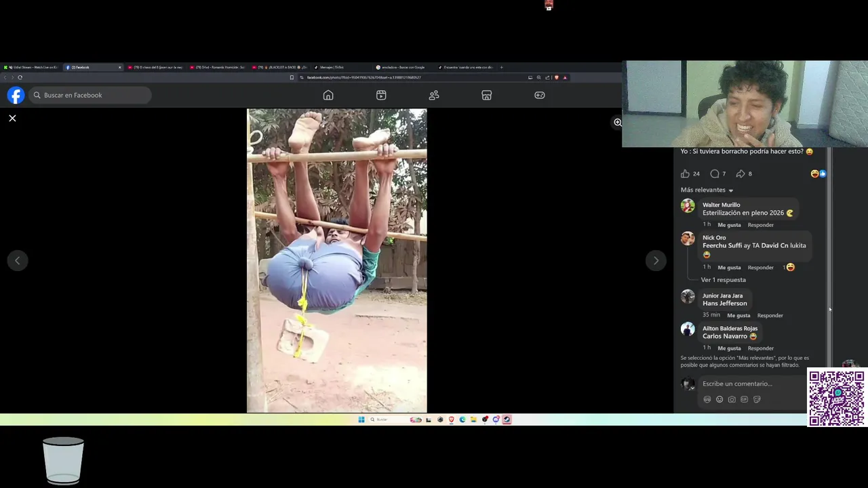The width and height of the screenshot is (868, 488).
Task: Open the Gaming controller icon
Action: pos(540,95)
